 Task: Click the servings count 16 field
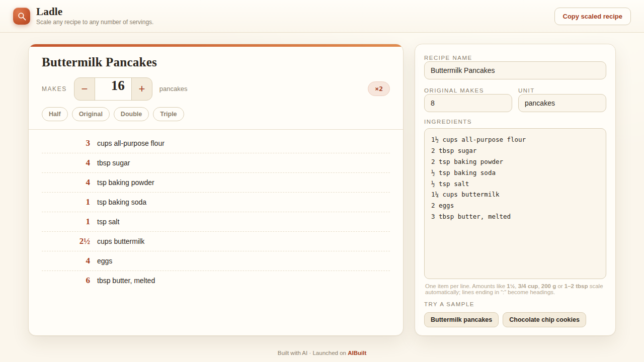coord(113,89)
